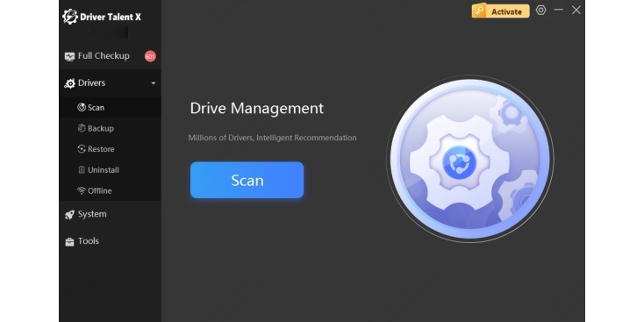
Task: Select the Drivers sidebar section
Action: point(110,83)
